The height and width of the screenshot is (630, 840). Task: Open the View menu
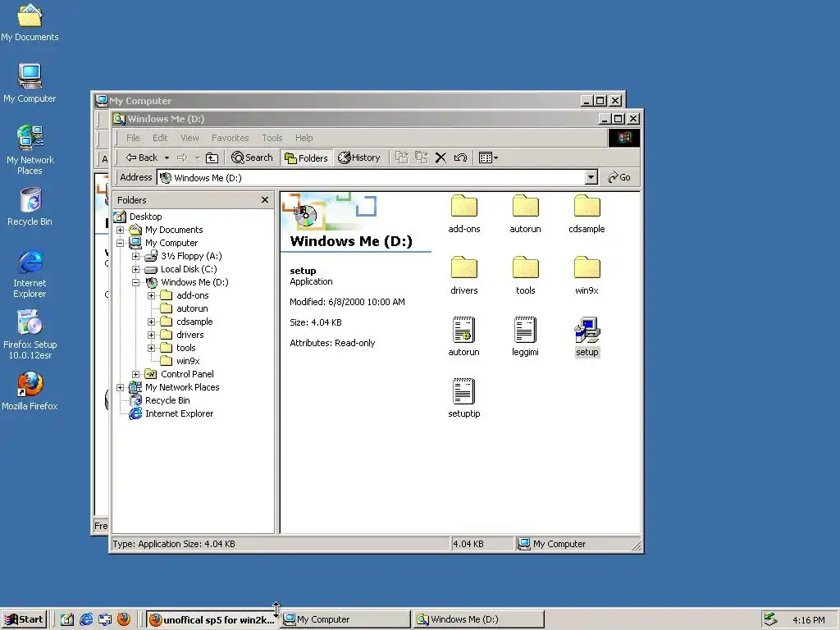pyautogui.click(x=189, y=138)
